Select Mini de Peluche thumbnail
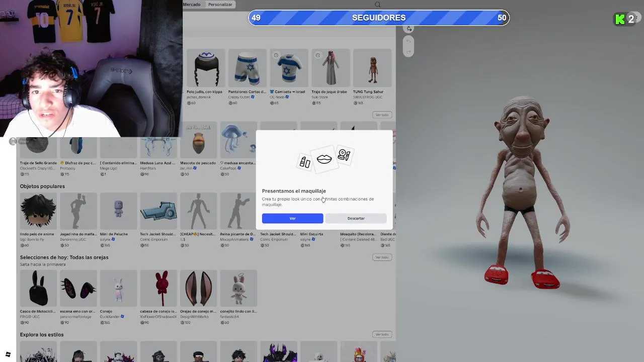This screenshot has width=644, height=362. (118, 211)
